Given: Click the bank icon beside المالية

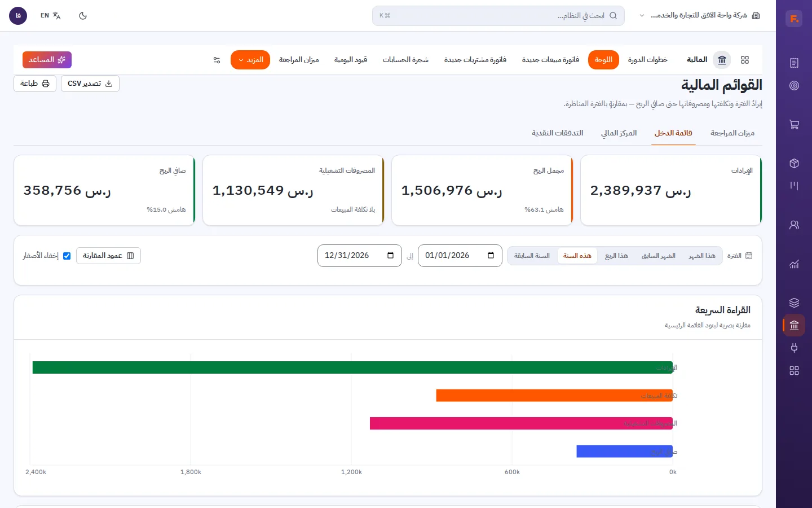Looking at the screenshot, I should (x=722, y=60).
